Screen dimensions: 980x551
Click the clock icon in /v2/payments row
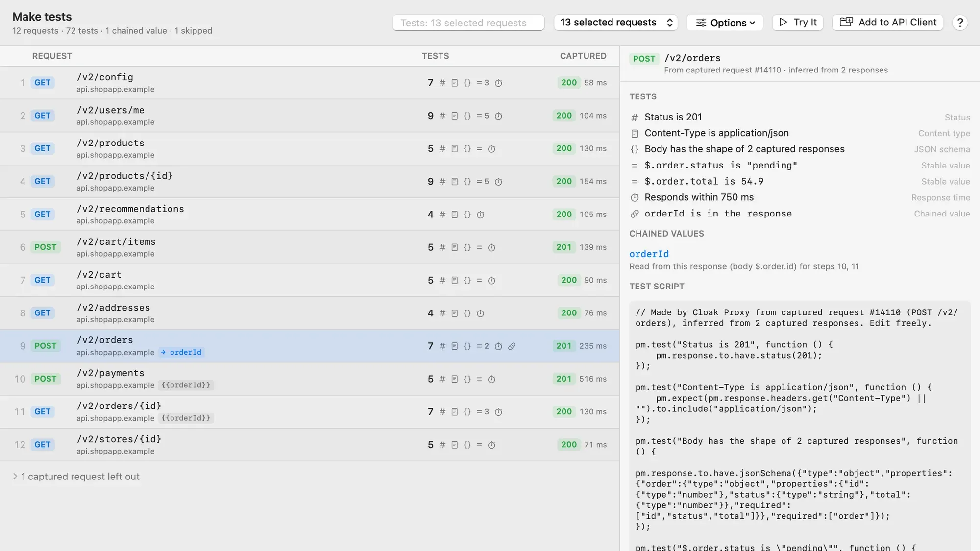491,379
